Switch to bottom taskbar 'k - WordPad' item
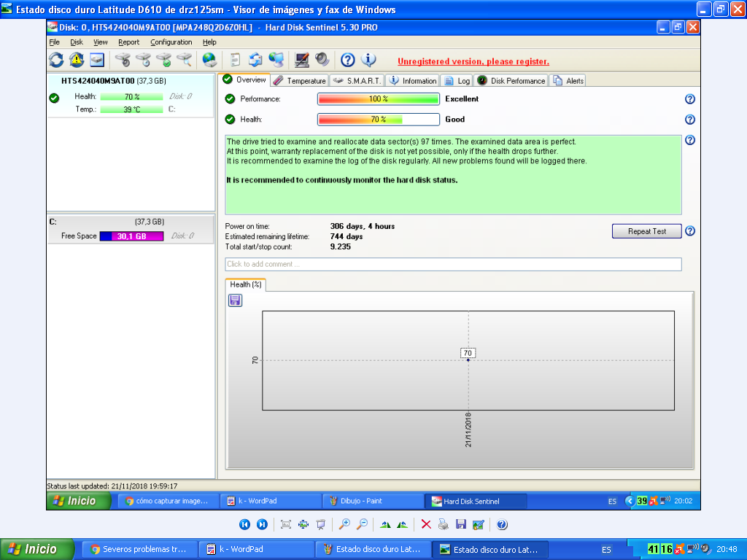 coord(256,550)
